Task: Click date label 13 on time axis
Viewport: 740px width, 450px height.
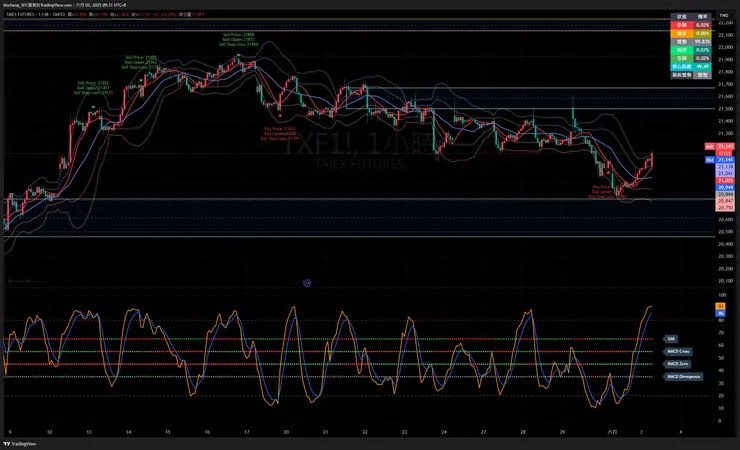Action: (89, 432)
